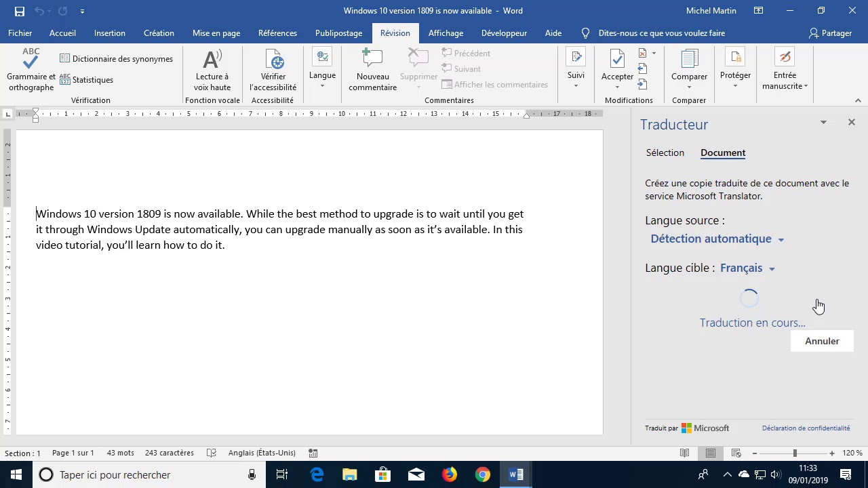Open Task View from the taskbar
Viewport: 868px width, 488px height.
coord(283,474)
